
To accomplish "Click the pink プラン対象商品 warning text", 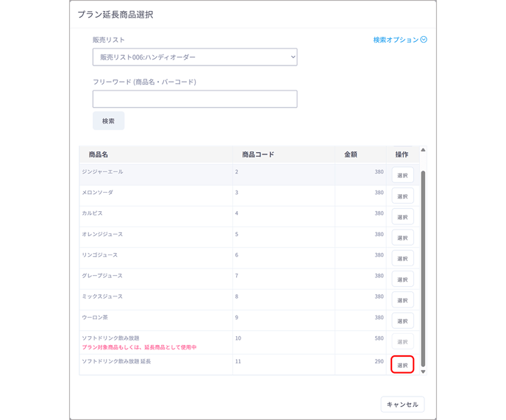I will coord(139,347).
